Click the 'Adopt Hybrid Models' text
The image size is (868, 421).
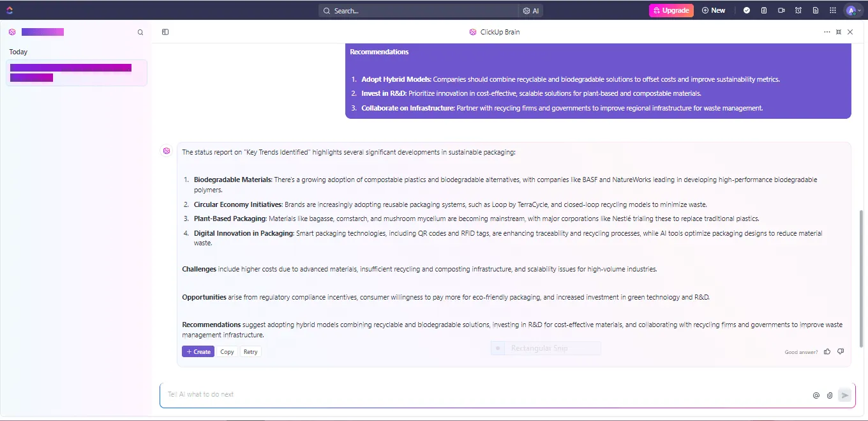point(396,80)
